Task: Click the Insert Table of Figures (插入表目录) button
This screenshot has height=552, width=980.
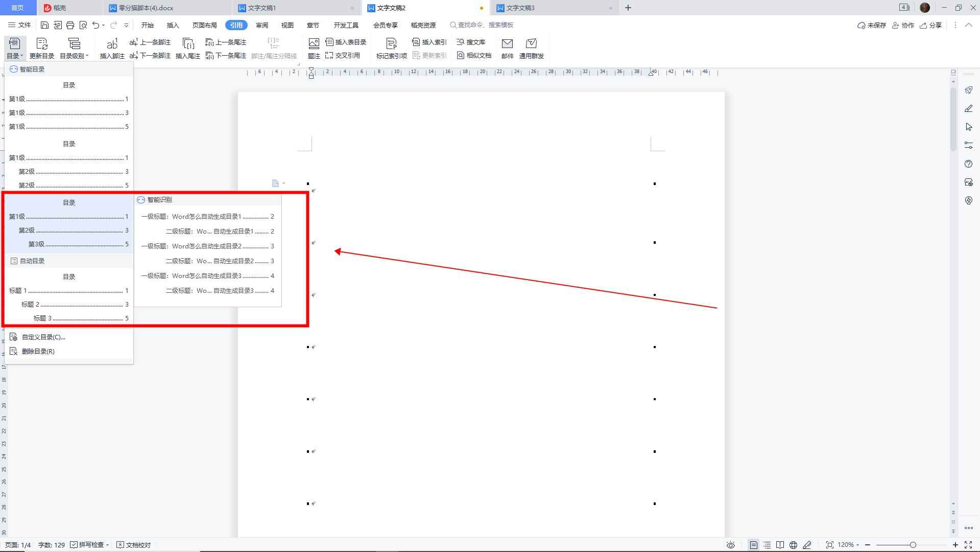Action: point(346,42)
